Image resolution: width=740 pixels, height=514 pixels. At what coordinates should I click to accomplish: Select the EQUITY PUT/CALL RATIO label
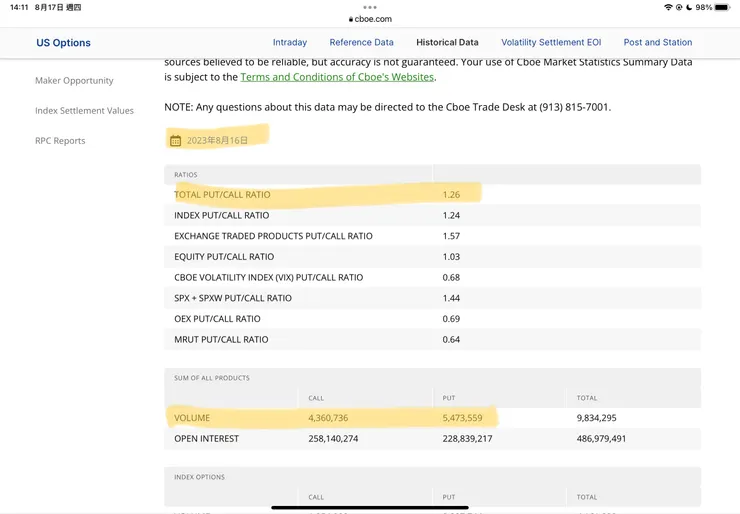tap(224, 257)
